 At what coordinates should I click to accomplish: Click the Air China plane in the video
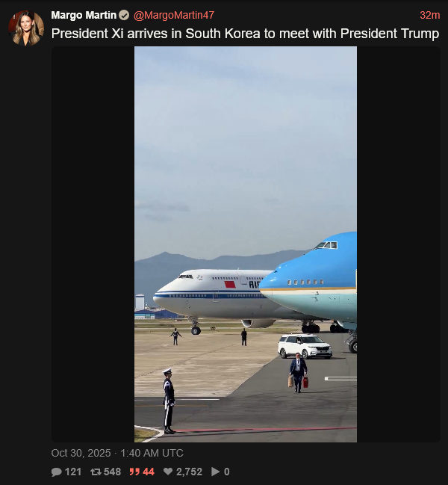point(210,294)
